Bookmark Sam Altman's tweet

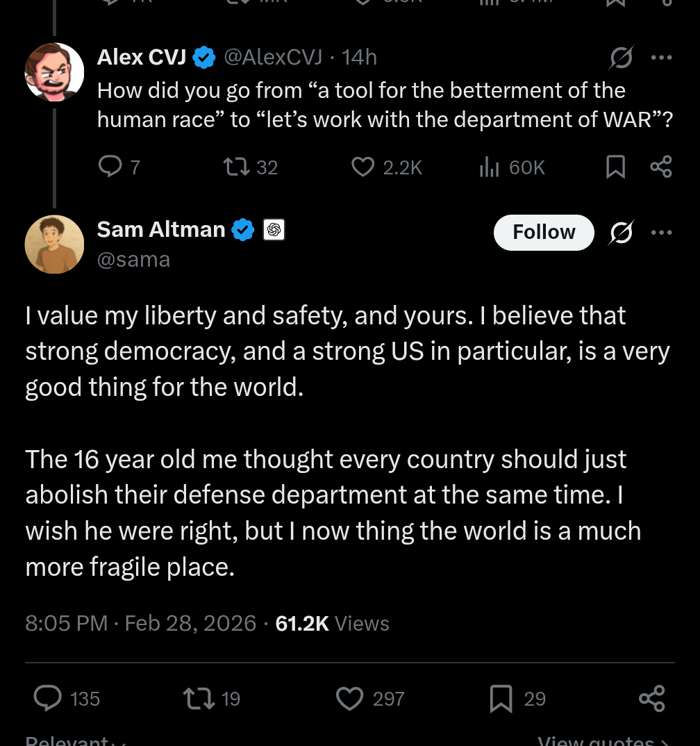[501, 698]
